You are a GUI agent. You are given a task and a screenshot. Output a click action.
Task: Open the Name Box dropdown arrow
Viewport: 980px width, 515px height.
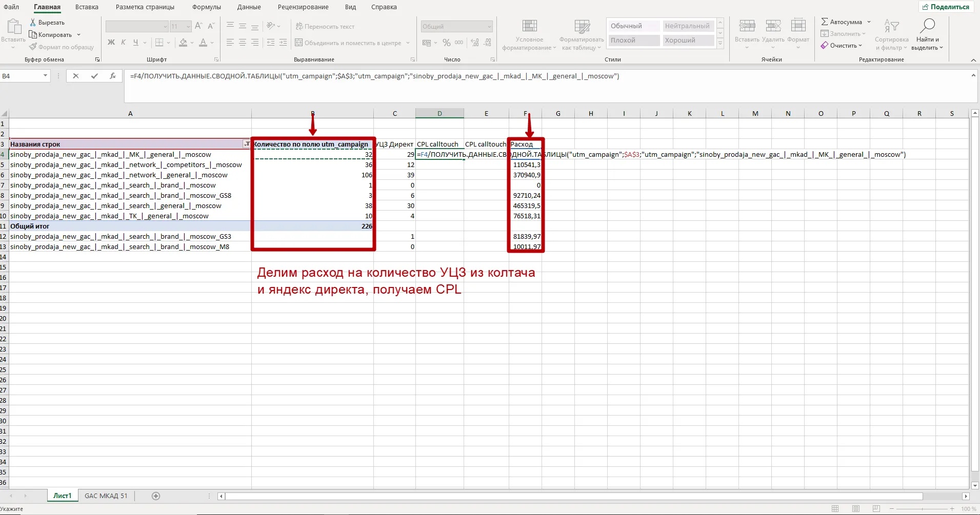click(45, 76)
